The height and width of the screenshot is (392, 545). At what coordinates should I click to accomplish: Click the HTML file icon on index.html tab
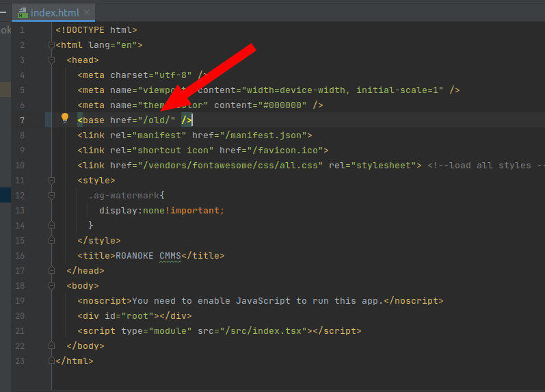23,13
